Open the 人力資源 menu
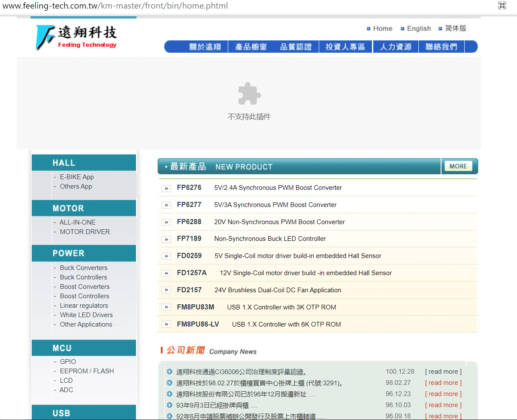 (x=396, y=47)
